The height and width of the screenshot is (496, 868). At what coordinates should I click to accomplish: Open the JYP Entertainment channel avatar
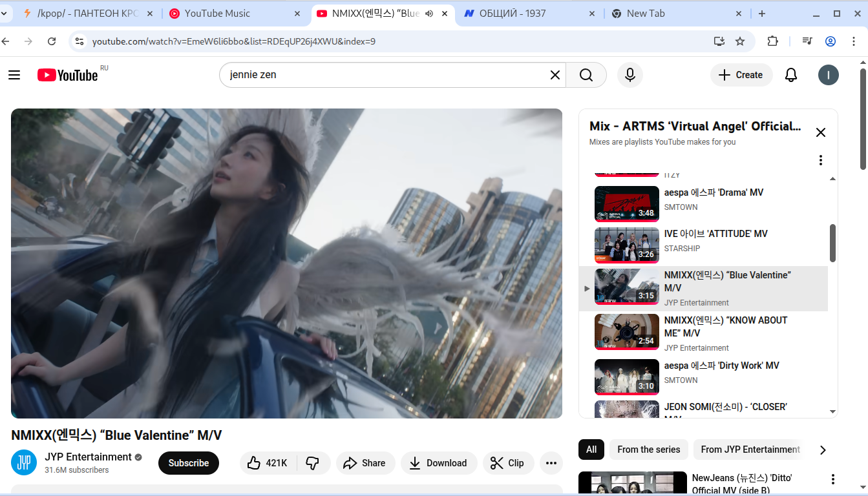point(24,462)
